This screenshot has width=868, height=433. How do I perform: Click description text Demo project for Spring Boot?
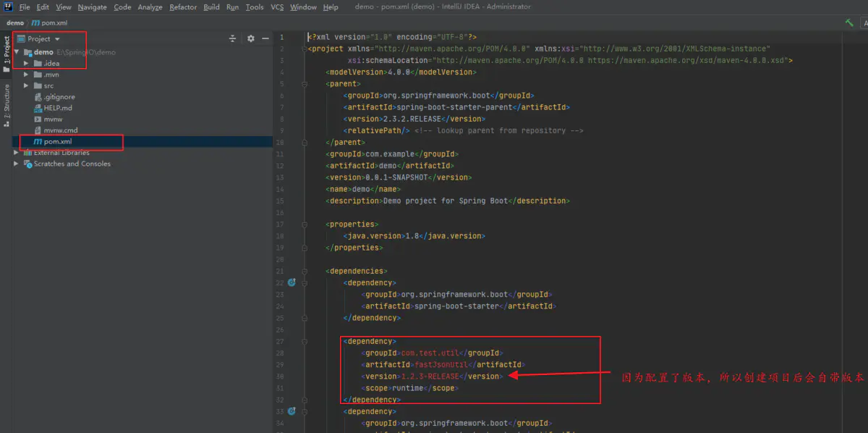tap(444, 201)
